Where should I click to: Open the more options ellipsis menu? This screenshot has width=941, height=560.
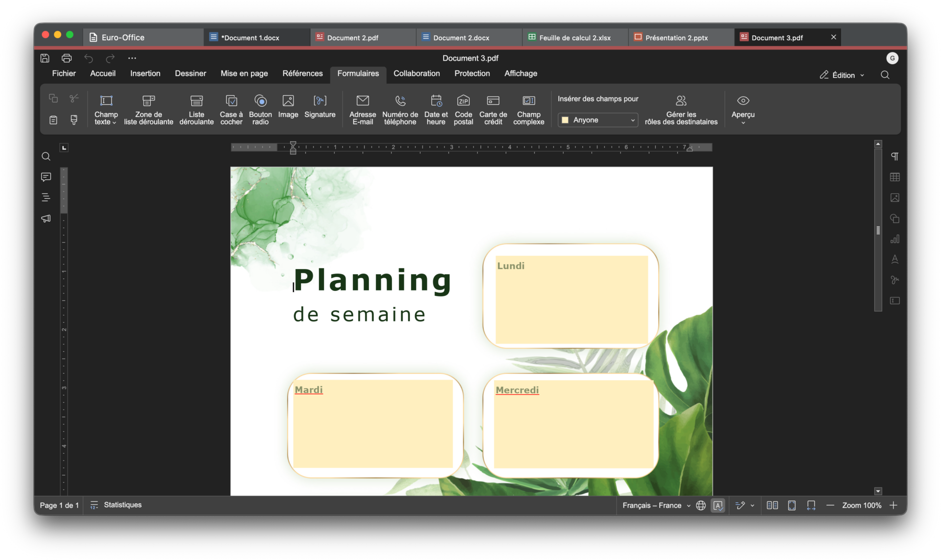[x=132, y=58]
